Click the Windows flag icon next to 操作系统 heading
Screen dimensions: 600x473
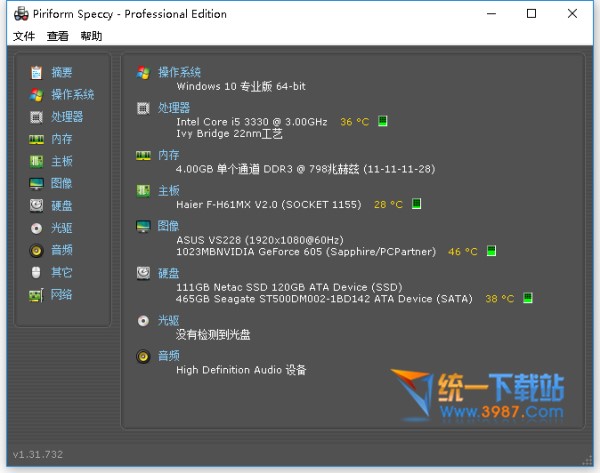[x=143, y=72]
